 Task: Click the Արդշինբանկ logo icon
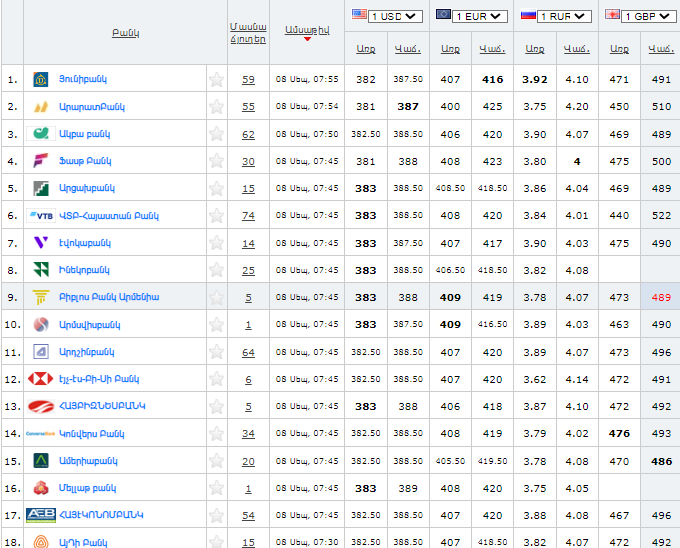(41, 352)
